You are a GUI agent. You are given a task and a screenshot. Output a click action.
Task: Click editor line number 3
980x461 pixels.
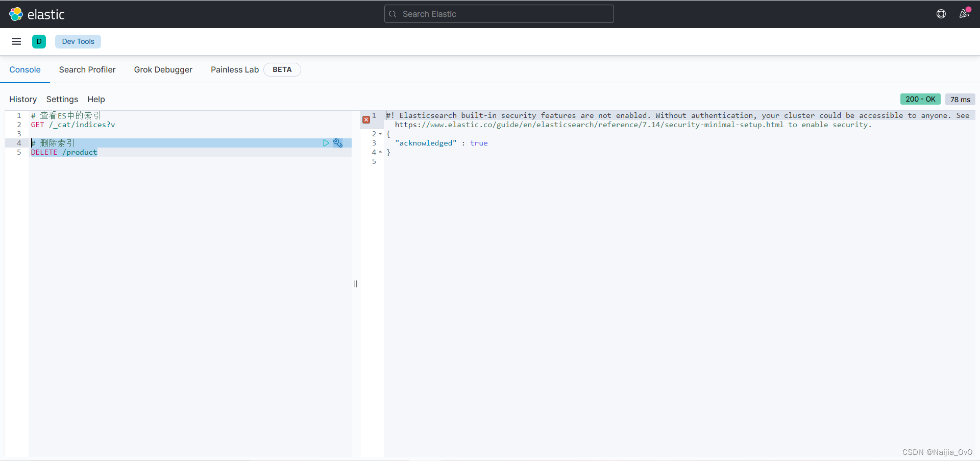[19, 134]
